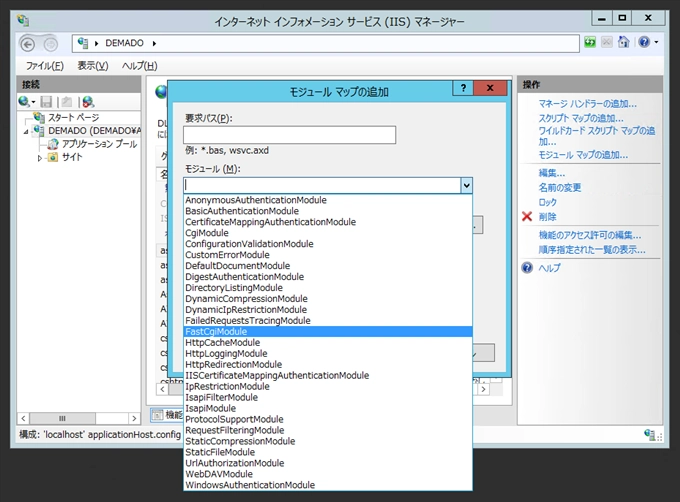Expand the Sites node
This screenshot has height=502, width=680.
click(x=39, y=158)
